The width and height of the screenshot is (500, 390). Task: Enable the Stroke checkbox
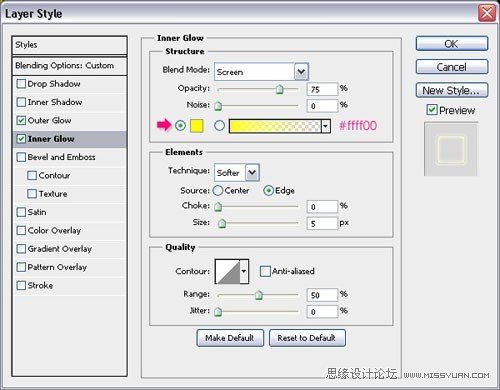[x=21, y=285]
